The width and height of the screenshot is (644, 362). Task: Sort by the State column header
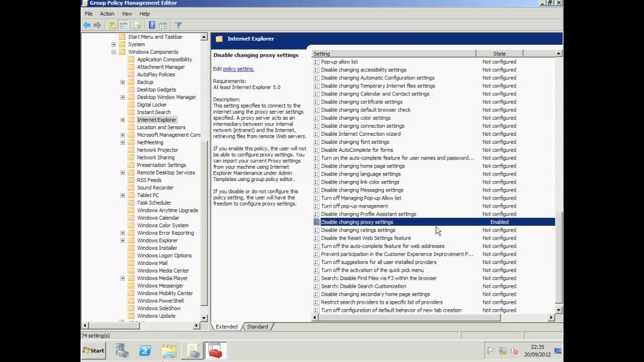point(499,54)
